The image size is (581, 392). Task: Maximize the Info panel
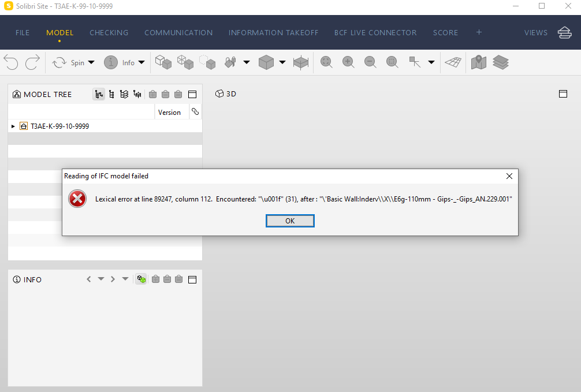pyautogui.click(x=192, y=279)
